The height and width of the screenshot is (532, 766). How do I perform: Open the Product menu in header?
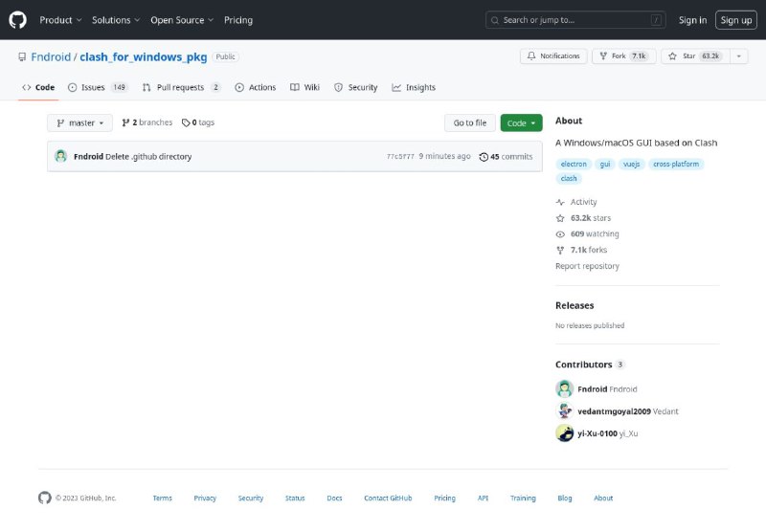[60, 20]
